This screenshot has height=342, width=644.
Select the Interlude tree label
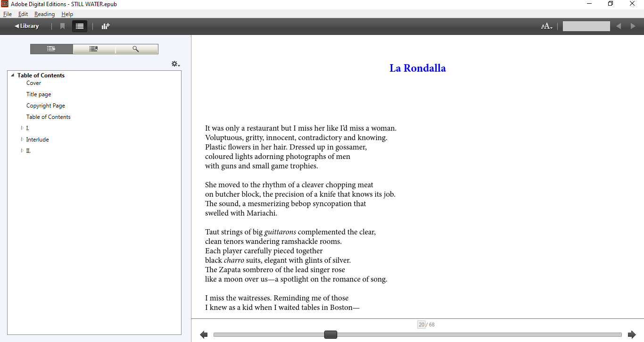coord(38,140)
